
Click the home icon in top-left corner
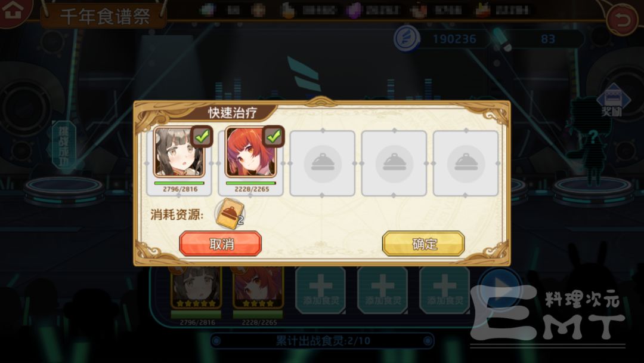pyautogui.click(x=13, y=10)
